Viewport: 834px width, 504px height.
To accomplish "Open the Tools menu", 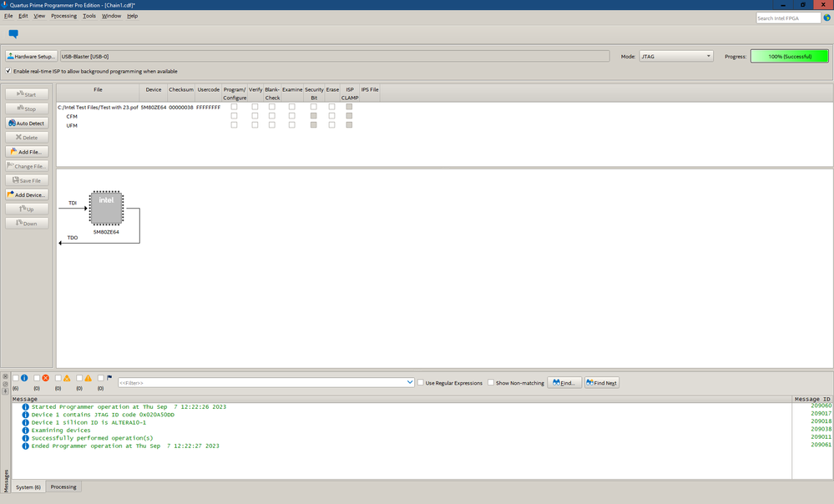I will (x=89, y=16).
